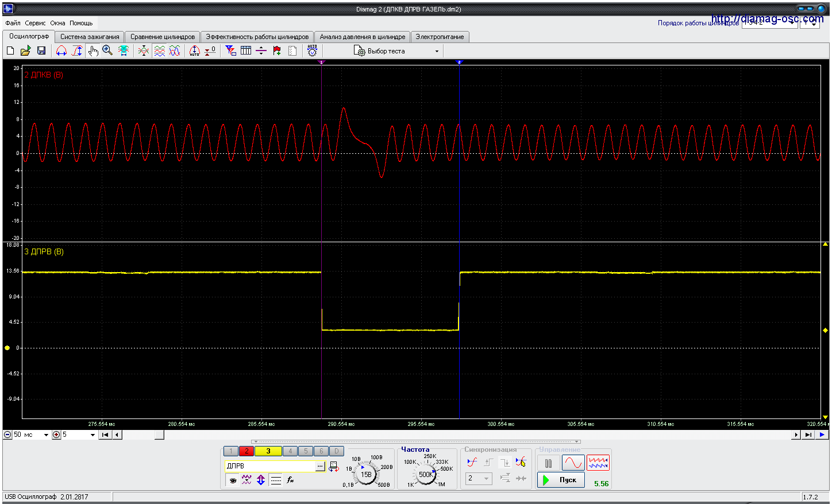Select the Осциллограф tab

point(29,36)
